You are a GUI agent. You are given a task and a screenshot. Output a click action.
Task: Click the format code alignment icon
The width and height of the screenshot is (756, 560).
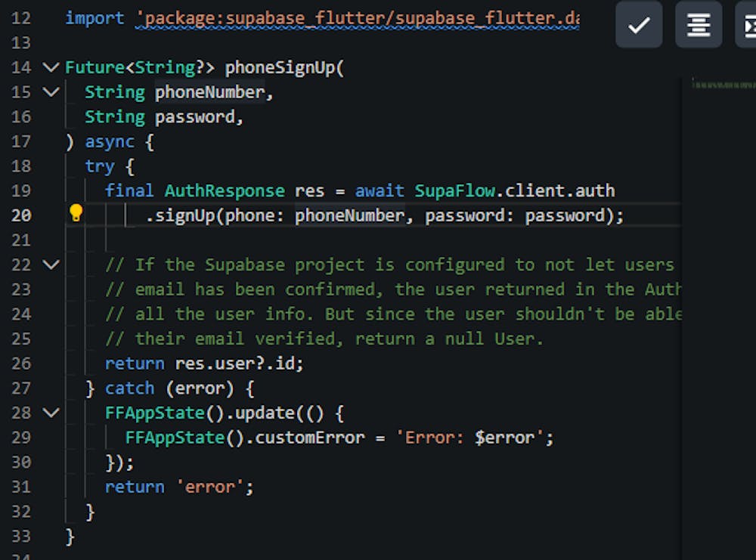click(x=698, y=25)
